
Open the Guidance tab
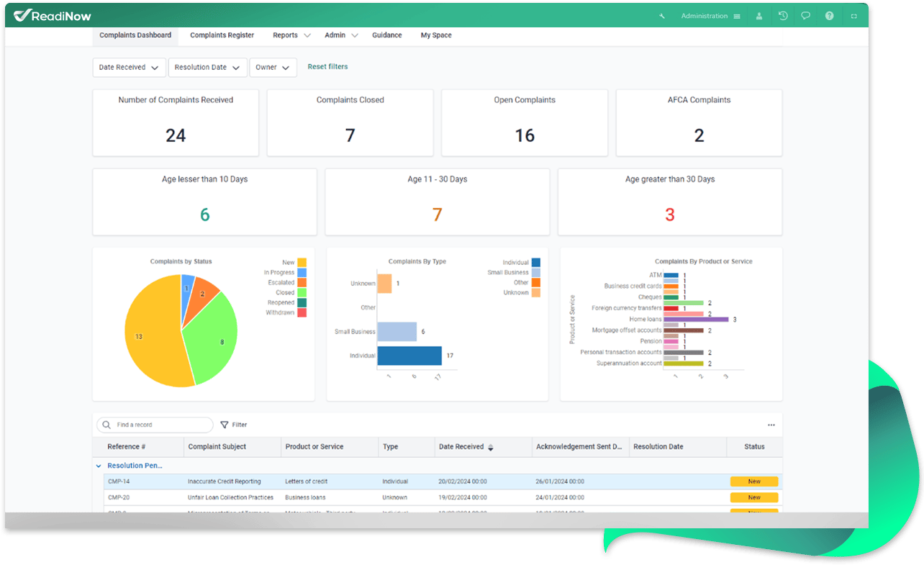[x=387, y=35]
